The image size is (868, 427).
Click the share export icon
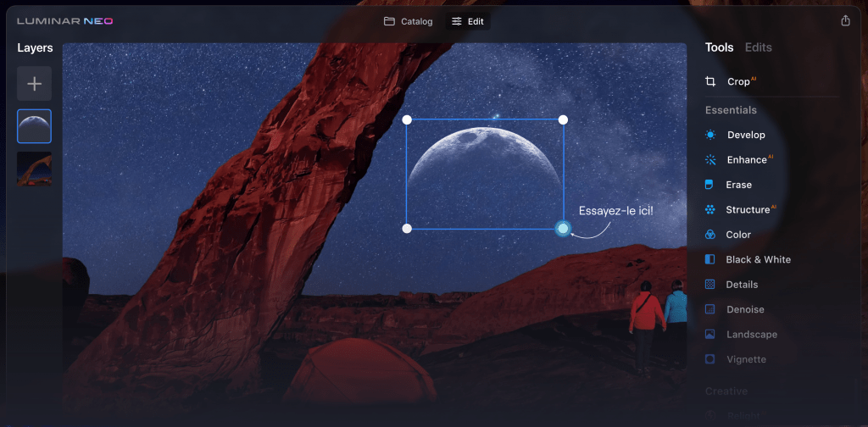point(845,21)
